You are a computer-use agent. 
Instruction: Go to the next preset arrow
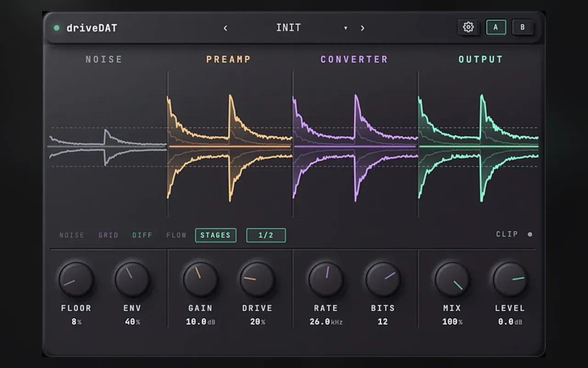(362, 28)
